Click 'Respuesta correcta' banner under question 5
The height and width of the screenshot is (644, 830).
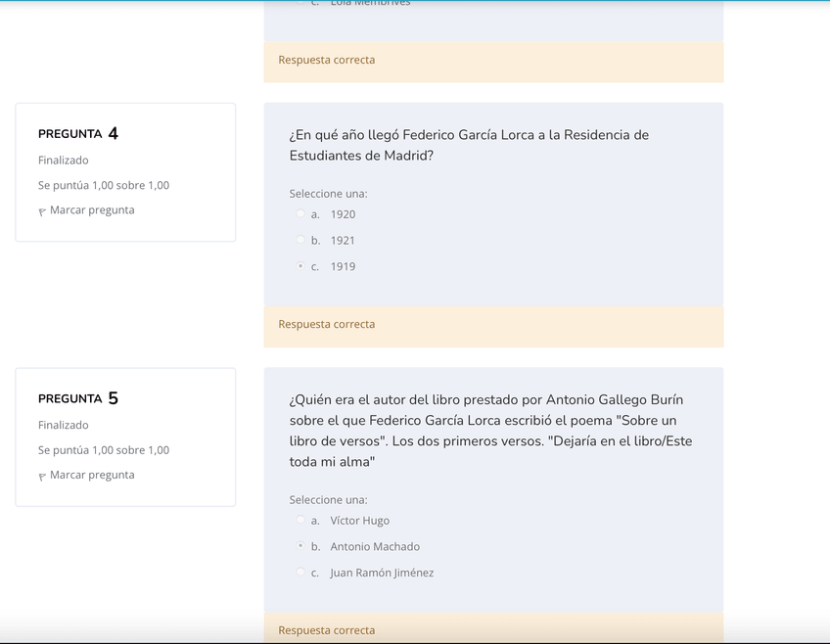pyautogui.click(x=327, y=630)
